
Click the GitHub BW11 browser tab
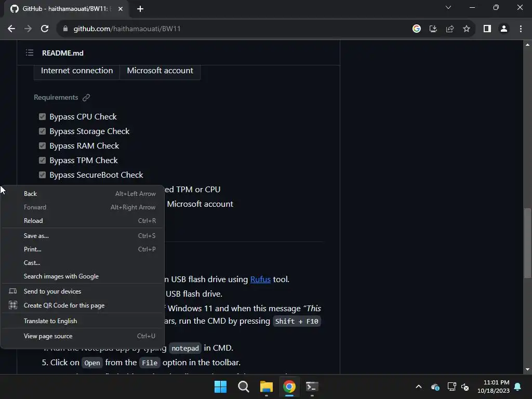click(x=66, y=9)
